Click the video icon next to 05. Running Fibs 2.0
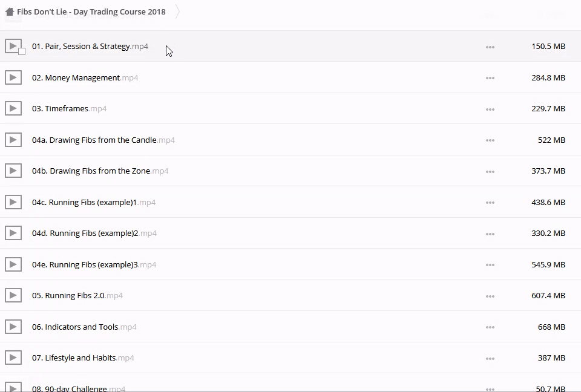The image size is (581, 392). tap(13, 296)
